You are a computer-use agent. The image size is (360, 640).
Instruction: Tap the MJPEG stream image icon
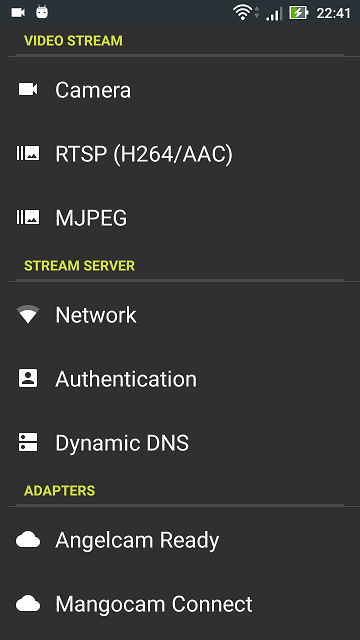tap(28, 218)
